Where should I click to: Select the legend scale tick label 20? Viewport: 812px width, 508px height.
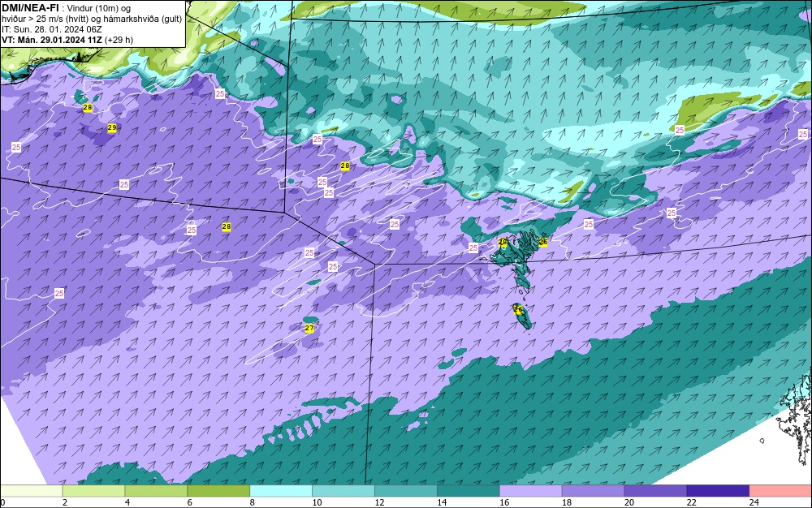pos(629,502)
